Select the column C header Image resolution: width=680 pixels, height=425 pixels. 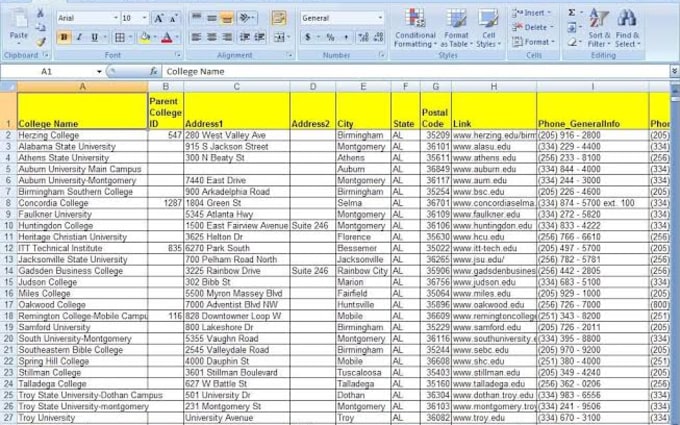click(x=237, y=87)
